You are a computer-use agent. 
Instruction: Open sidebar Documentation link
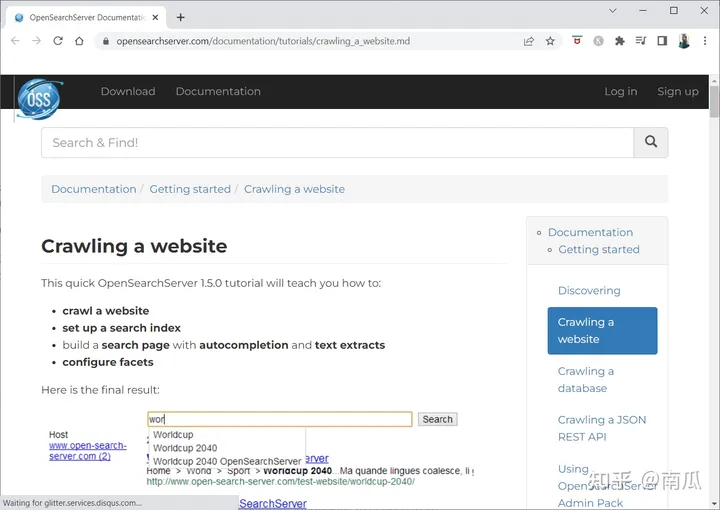pyautogui.click(x=591, y=232)
